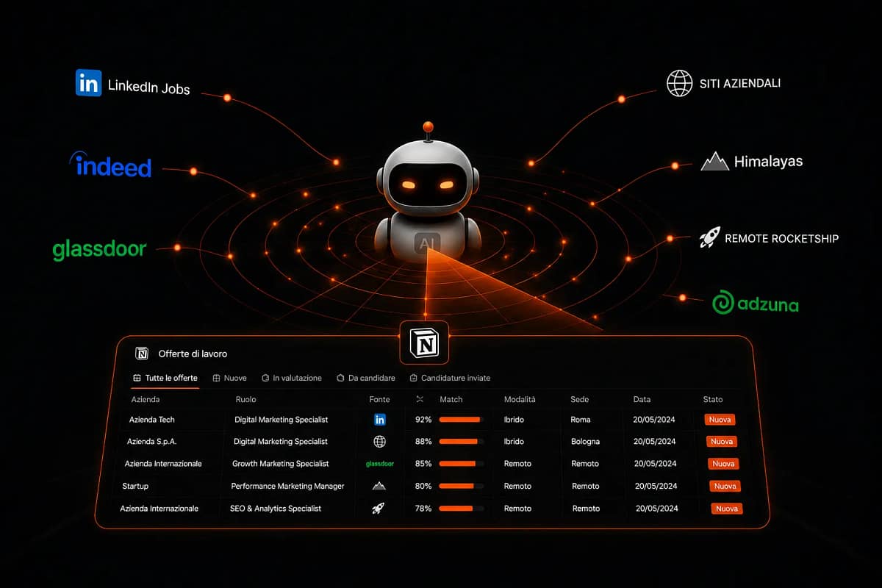This screenshot has width=882, height=588.
Task: Click the Himalayas text label
Action: click(768, 162)
